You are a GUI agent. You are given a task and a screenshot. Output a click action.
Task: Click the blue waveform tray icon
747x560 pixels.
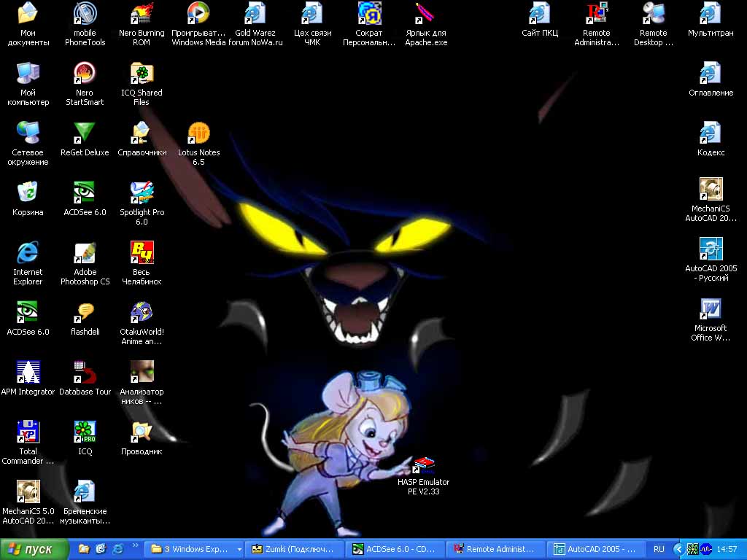pyautogui.click(x=706, y=549)
